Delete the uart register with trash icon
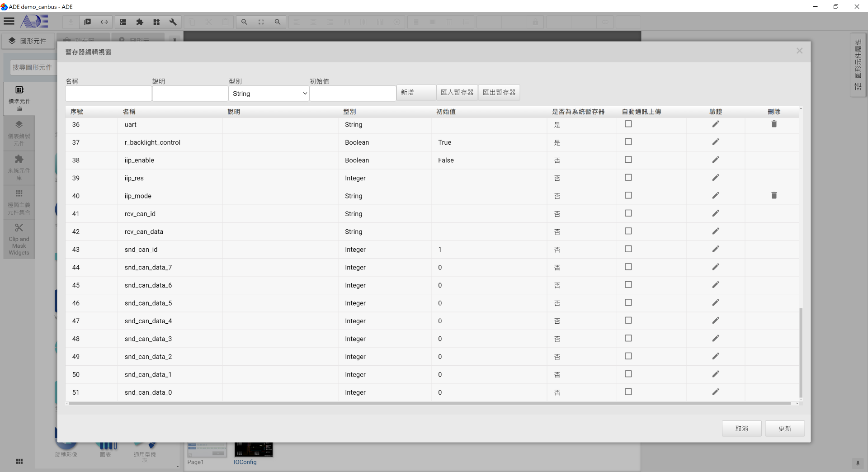Screen dimensions: 868x472 (774, 124)
